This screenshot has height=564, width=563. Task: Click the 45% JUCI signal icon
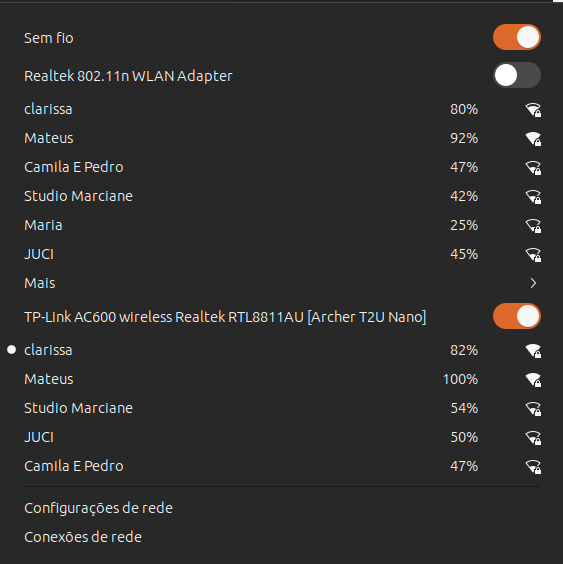click(x=533, y=255)
